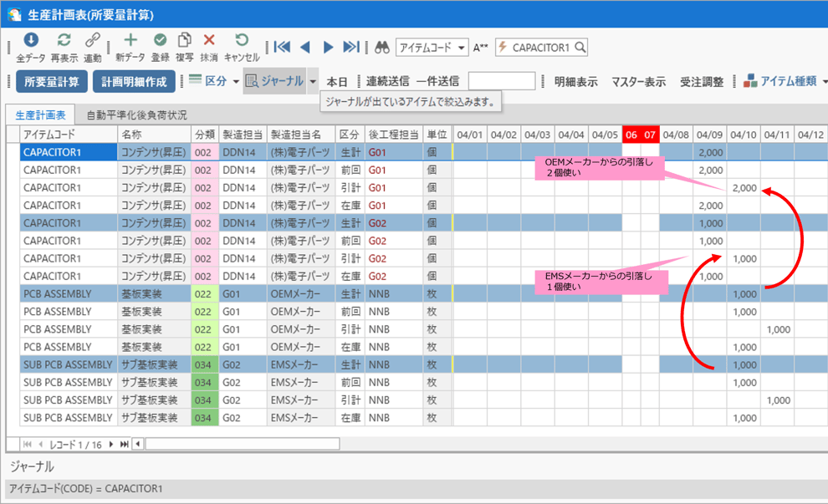Click the grid's horizontal scrollbar track
The image size is (828, 504).
coord(243,445)
